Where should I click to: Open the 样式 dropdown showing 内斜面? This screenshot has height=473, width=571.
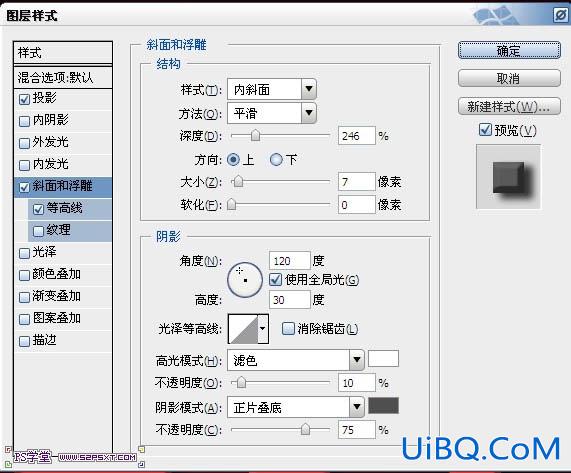pyautogui.click(x=272, y=89)
